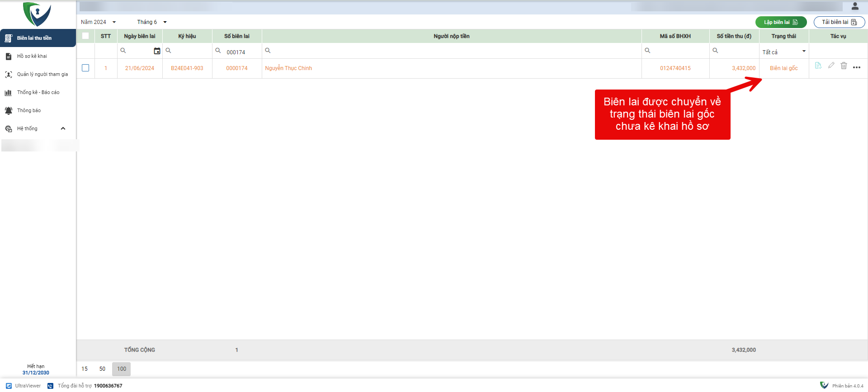Image resolution: width=868 pixels, height=392 pixels.
Task: Expand the Trạng thái Tất cả filter dropdown
Action: click(784, 52)
